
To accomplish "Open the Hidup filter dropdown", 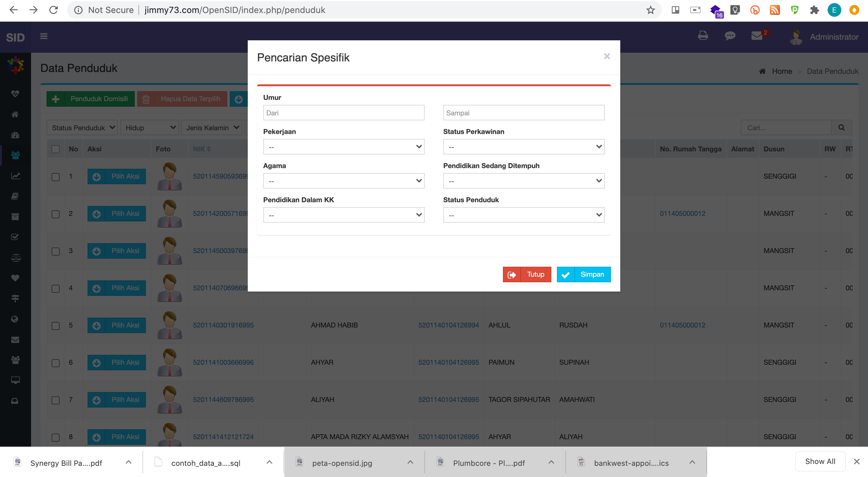I will (150, 128).
